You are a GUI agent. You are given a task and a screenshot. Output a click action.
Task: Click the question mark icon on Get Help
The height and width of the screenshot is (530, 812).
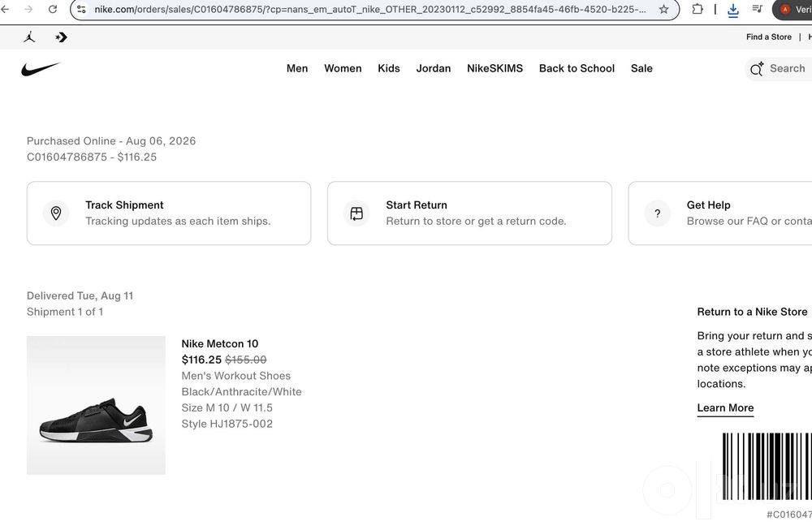657,213
